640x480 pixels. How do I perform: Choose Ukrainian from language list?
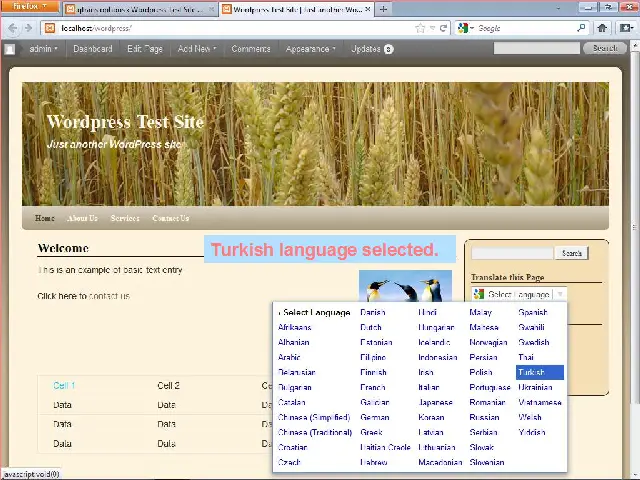535,387
